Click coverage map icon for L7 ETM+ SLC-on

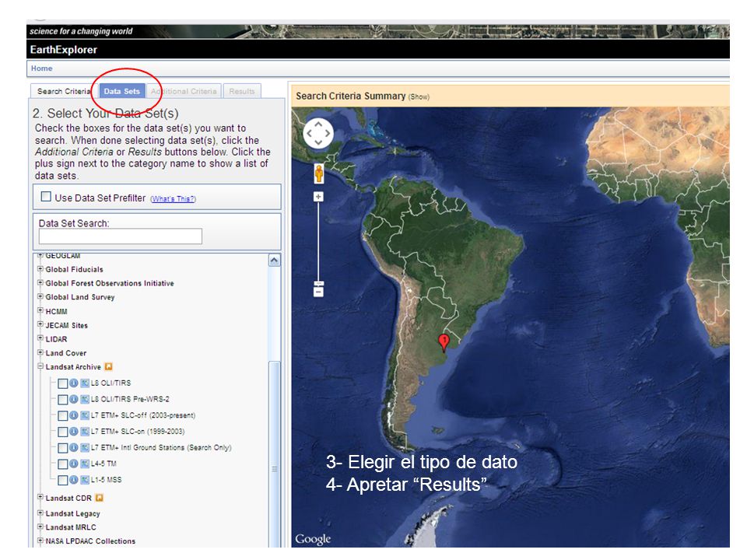coord(85,432)
